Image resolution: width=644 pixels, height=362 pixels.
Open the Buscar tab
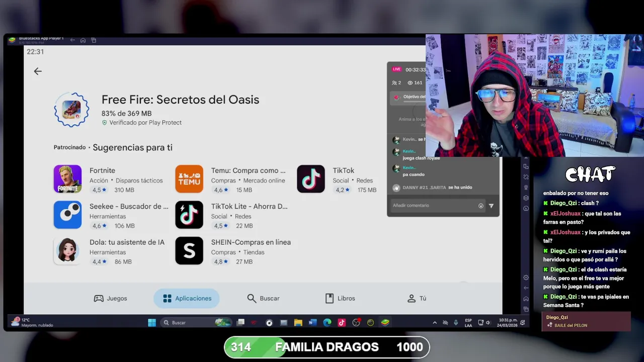coord(263,298)
